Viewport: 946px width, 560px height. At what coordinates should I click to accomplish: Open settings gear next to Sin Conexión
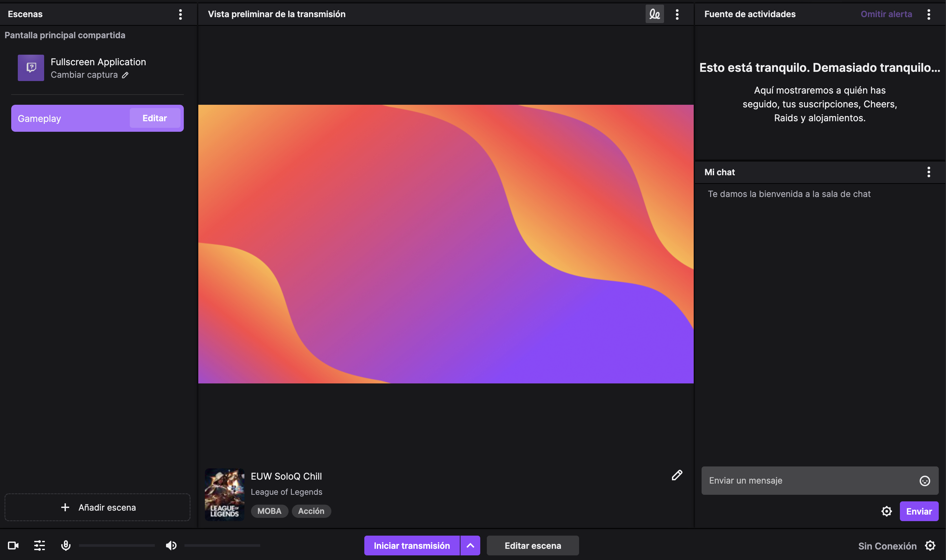click(x=930, y=546)
